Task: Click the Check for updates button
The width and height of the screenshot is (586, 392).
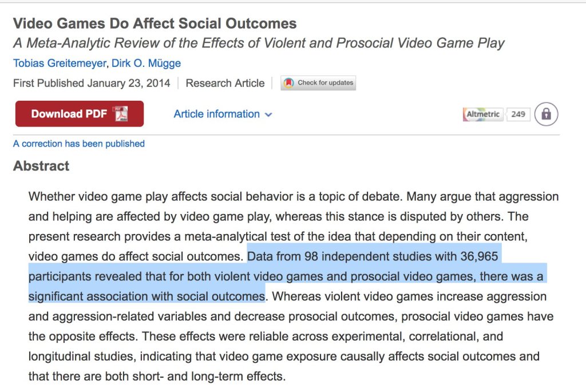Action: coord(319,83)
